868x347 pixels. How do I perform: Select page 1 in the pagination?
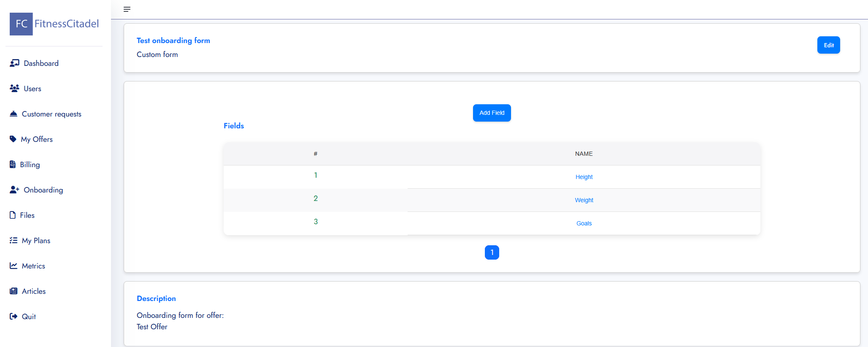point(492,252)
